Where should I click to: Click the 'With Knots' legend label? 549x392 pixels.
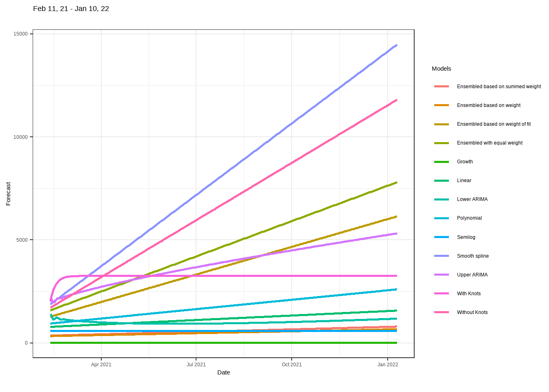point(469,294)
